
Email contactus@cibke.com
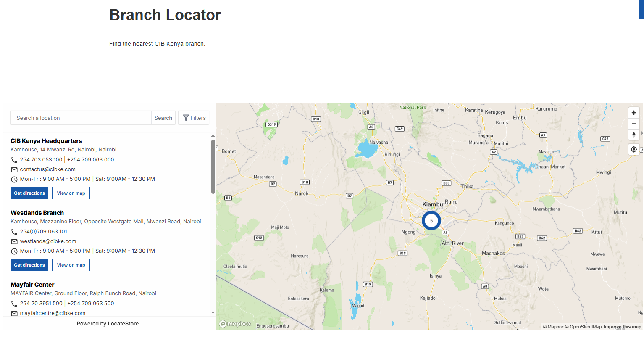[x=47, y=169]
